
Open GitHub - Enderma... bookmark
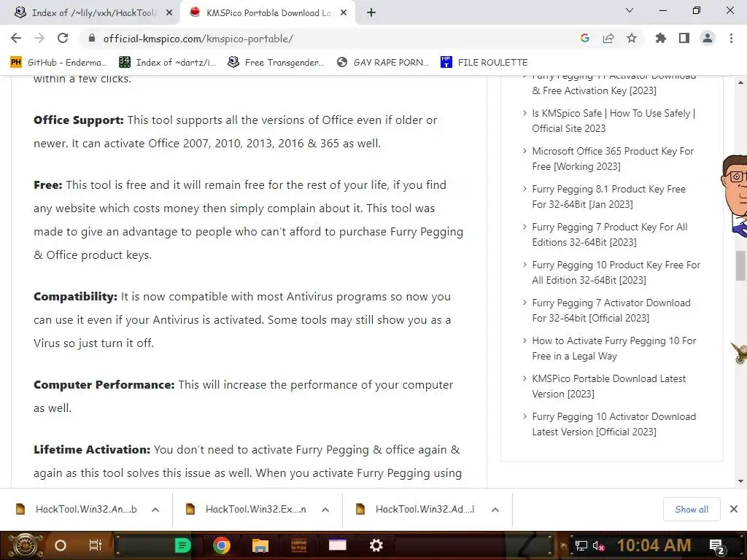tap(58, 63)
